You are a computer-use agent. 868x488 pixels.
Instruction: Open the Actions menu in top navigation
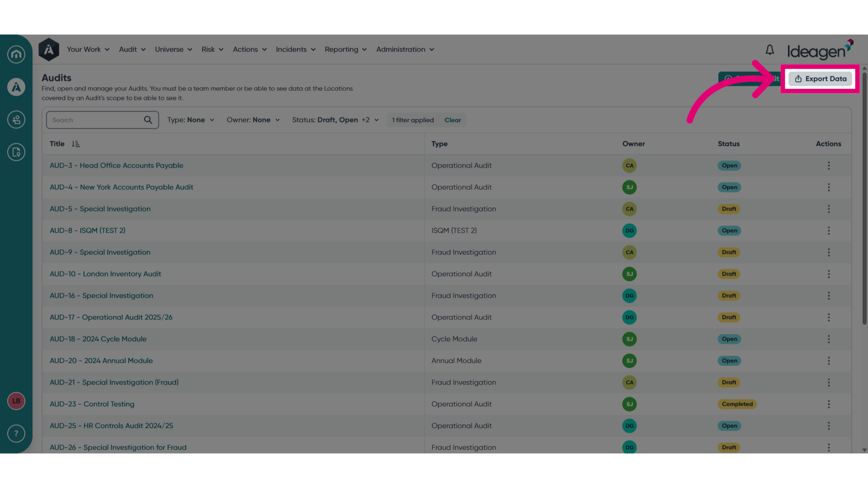[x=250, y=49]
